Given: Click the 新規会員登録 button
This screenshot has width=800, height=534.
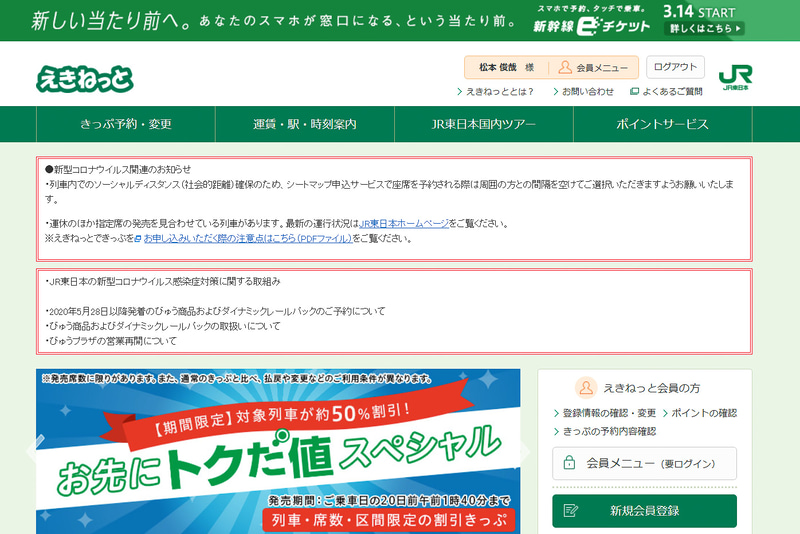Looking at the screenshot, I should tap(644, 511).
